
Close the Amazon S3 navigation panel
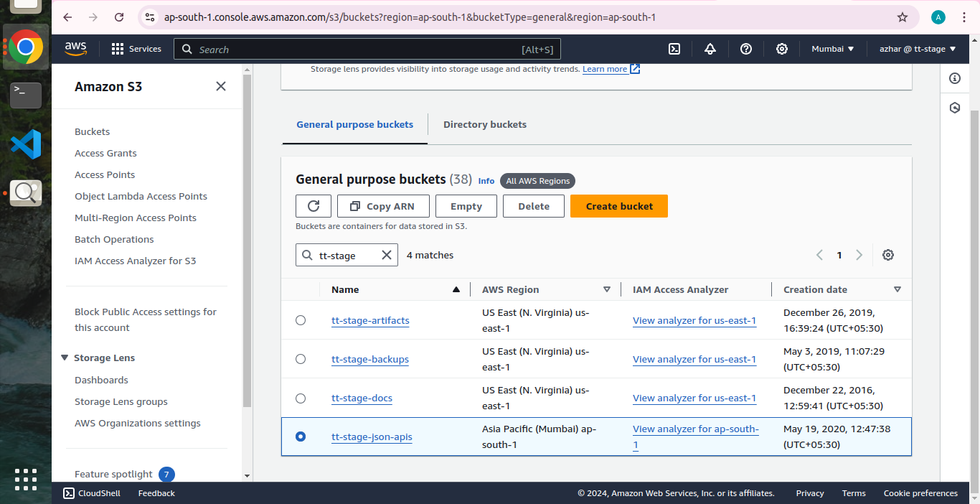(x=221, y=86)
